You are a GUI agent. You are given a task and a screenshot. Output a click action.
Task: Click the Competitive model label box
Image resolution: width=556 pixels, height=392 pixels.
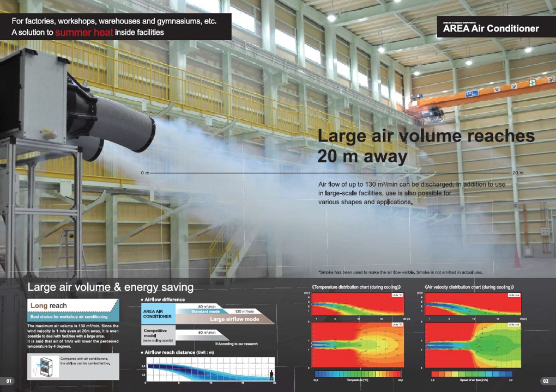point(158,335)
